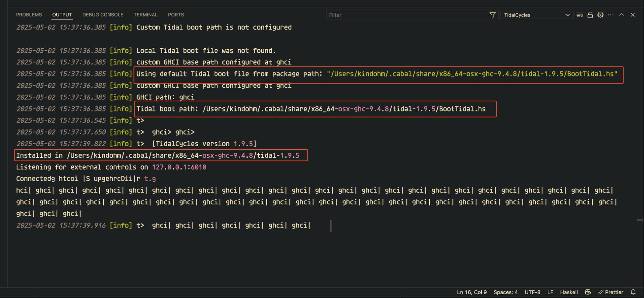Click the "GHCI path: ghci" log line
This screenshot has width=644, height=298.
(165, 97)
